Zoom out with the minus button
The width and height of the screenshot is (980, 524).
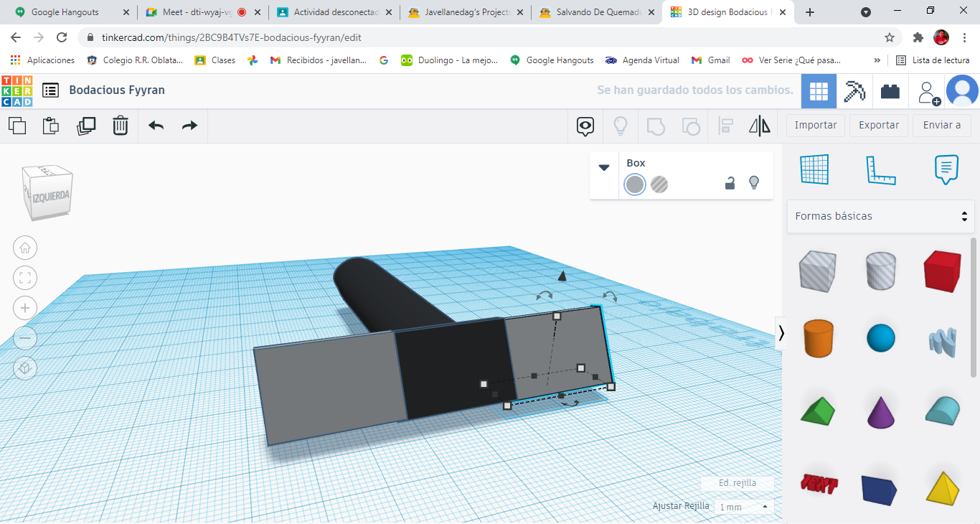pos(25,338)
